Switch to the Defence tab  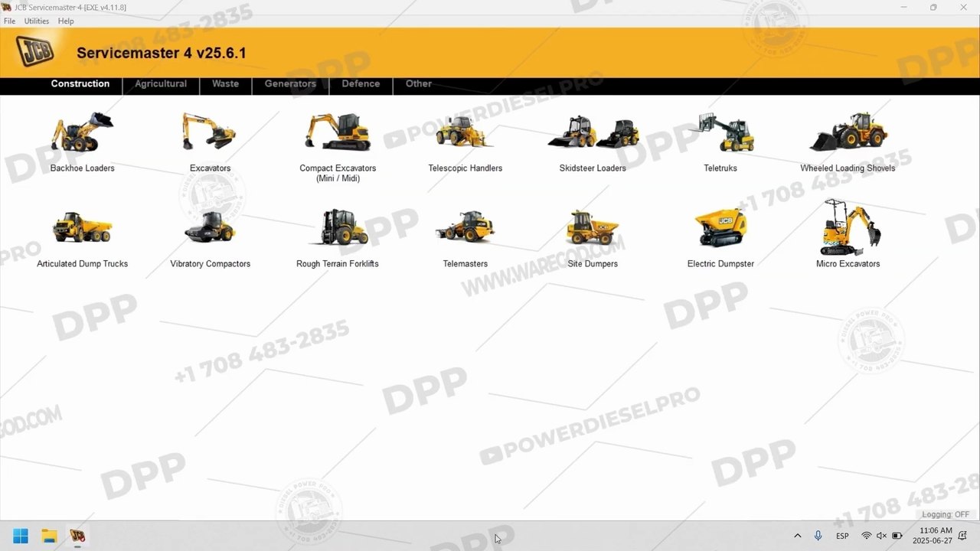point(361,84)
